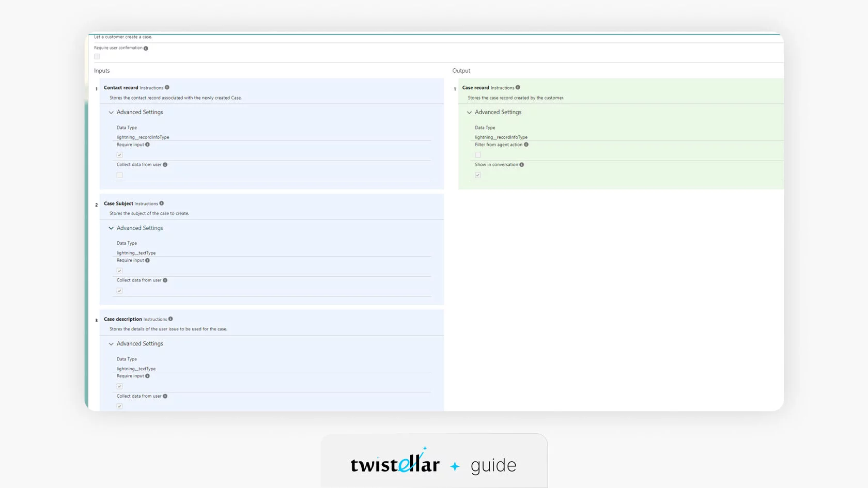Click the Case record title
Viewport: 868px width, 488px height.
[475, 88]
